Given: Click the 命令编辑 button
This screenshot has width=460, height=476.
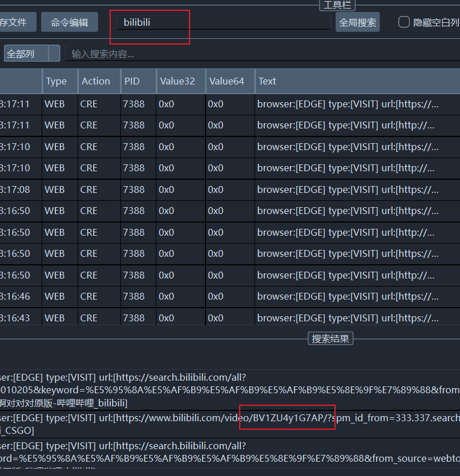Looking at the screenshot, I should 70,22.
